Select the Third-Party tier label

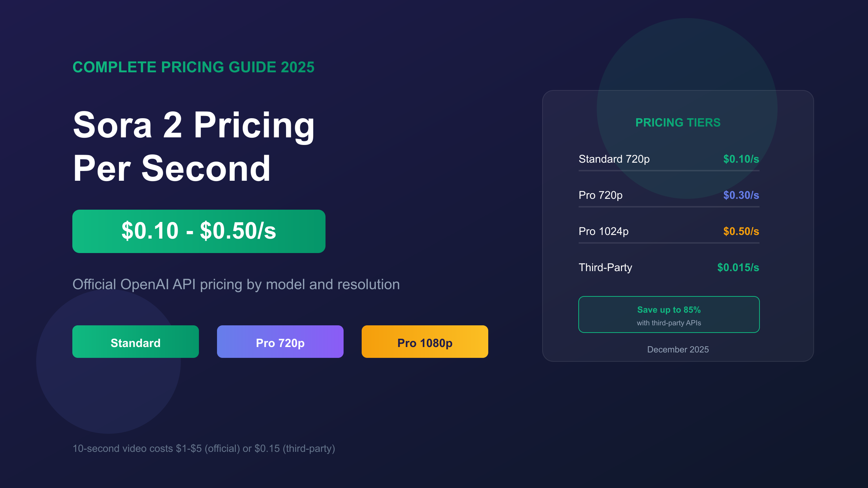coord(605,267)
